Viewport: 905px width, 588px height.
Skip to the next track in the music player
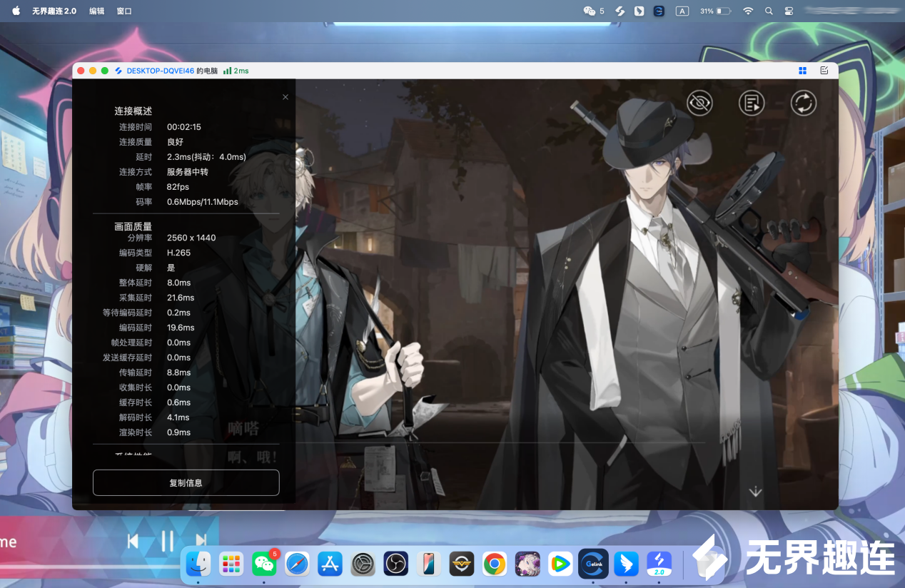(x=201, y=542)
